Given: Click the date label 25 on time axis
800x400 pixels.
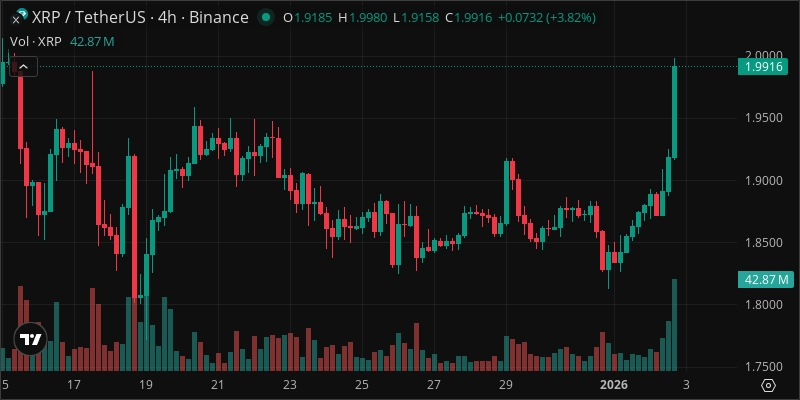Looking at the screenshot, I should point(362,384).
